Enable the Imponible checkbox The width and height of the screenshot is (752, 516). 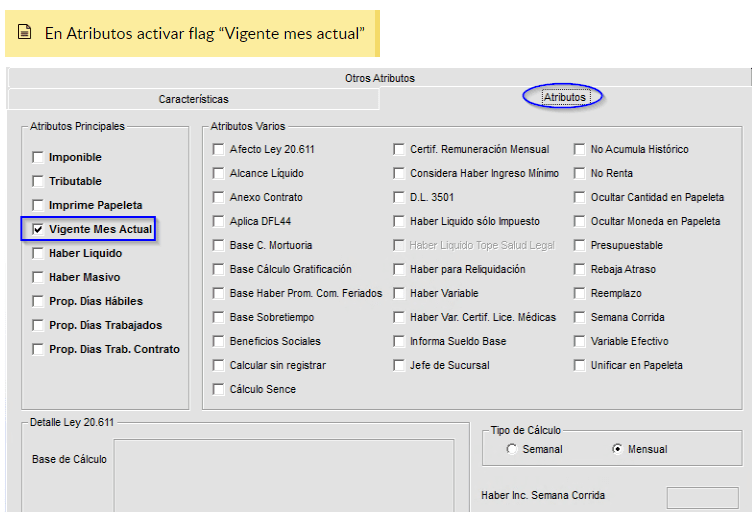click(x=38, y=157)
